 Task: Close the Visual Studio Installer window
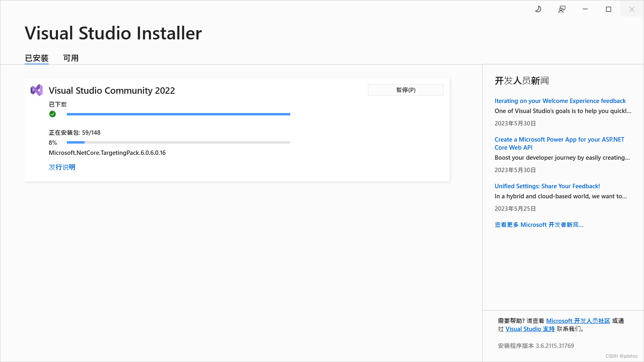[632, 9]
